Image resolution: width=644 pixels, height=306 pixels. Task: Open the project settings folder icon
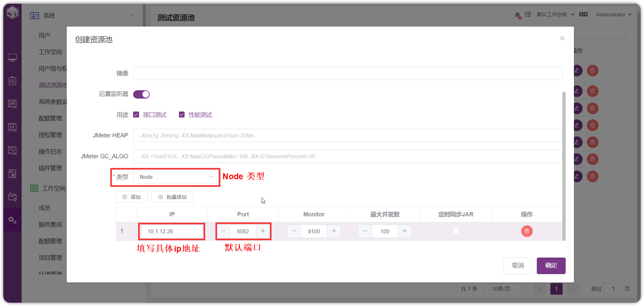13,197
